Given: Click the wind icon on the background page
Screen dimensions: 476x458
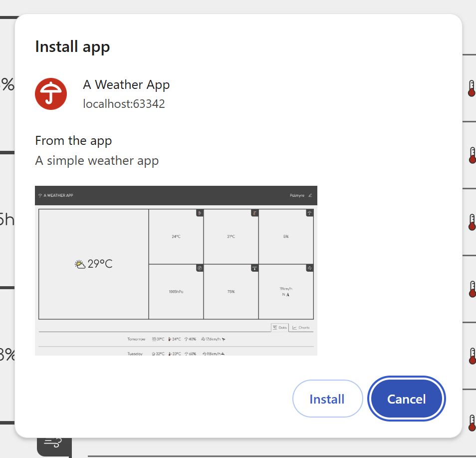Looking at the screenshot, I should coord(53,444).
